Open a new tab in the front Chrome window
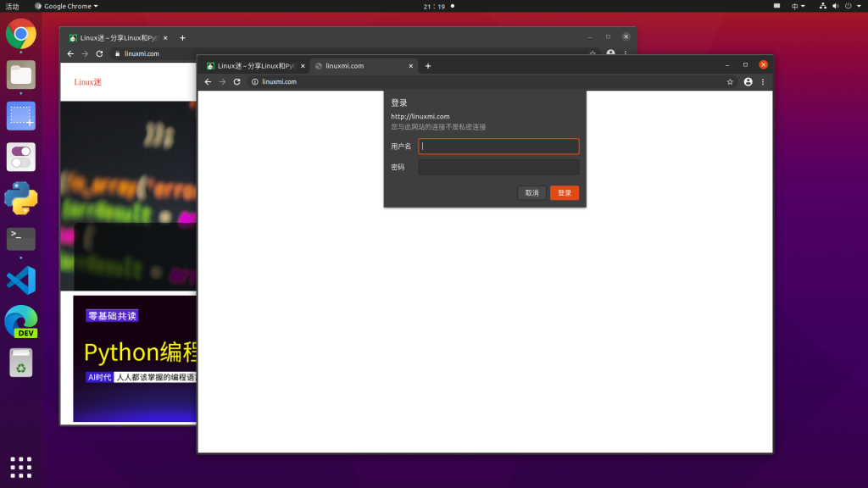 (428, 66)
